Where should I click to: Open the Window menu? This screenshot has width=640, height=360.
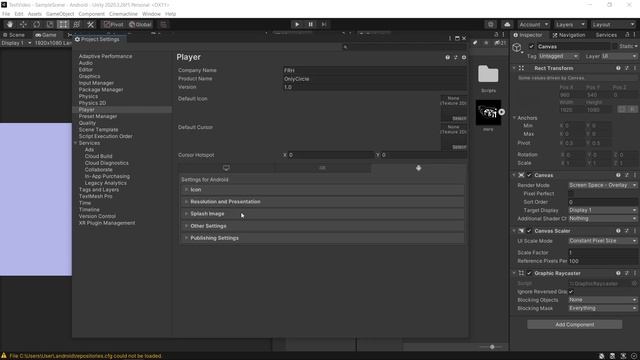coord(151,14)
